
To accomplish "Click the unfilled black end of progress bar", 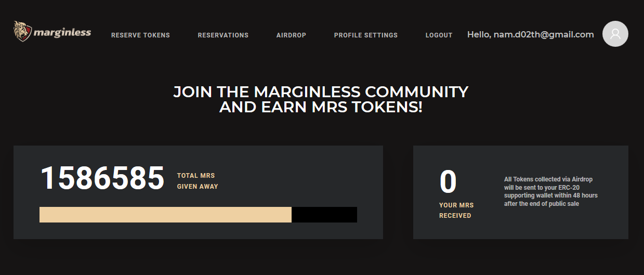I will coord(324,215).
